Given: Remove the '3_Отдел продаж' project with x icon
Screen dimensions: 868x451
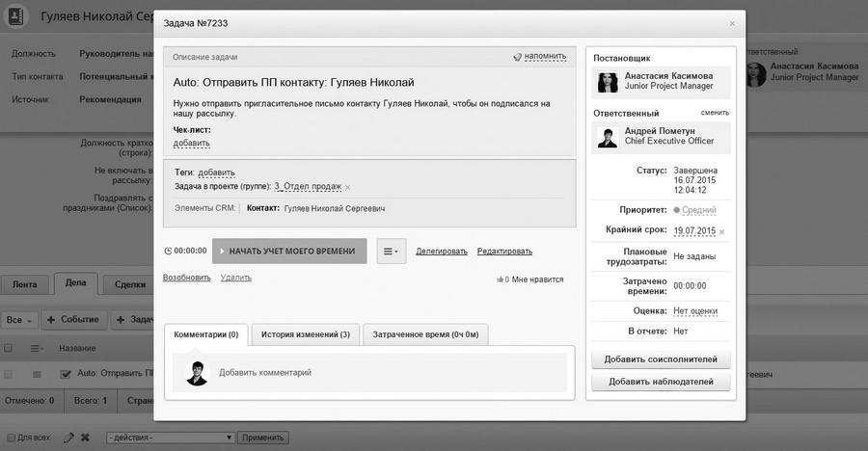Looking at the screenshot, I should (x=348, y=187).
